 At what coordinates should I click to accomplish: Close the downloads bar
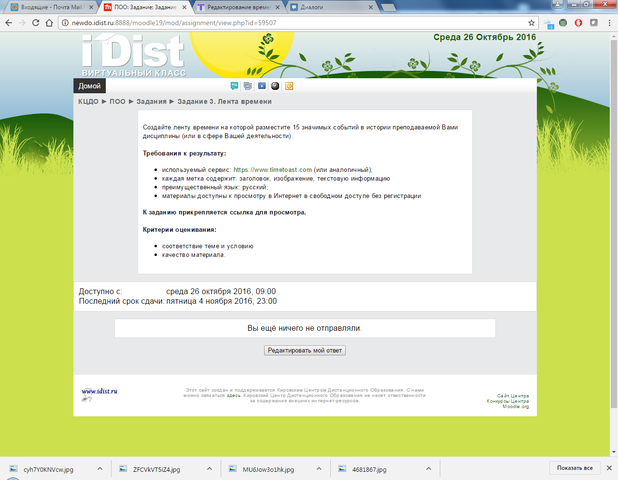point(609,468)
